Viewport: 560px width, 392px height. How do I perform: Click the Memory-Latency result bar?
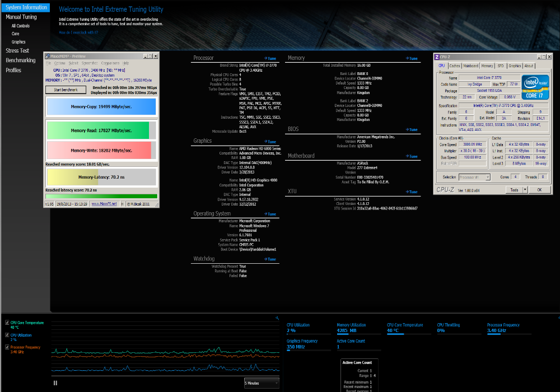point(101,177)
